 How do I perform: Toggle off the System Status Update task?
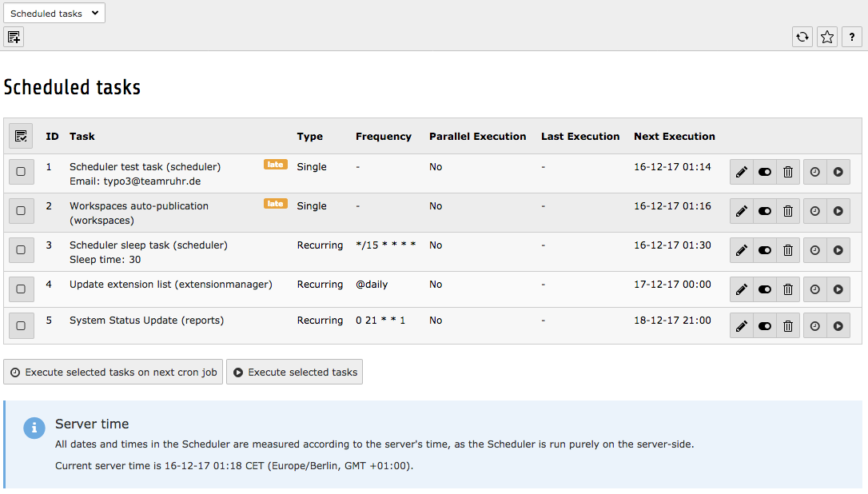[x=765, y=325]
